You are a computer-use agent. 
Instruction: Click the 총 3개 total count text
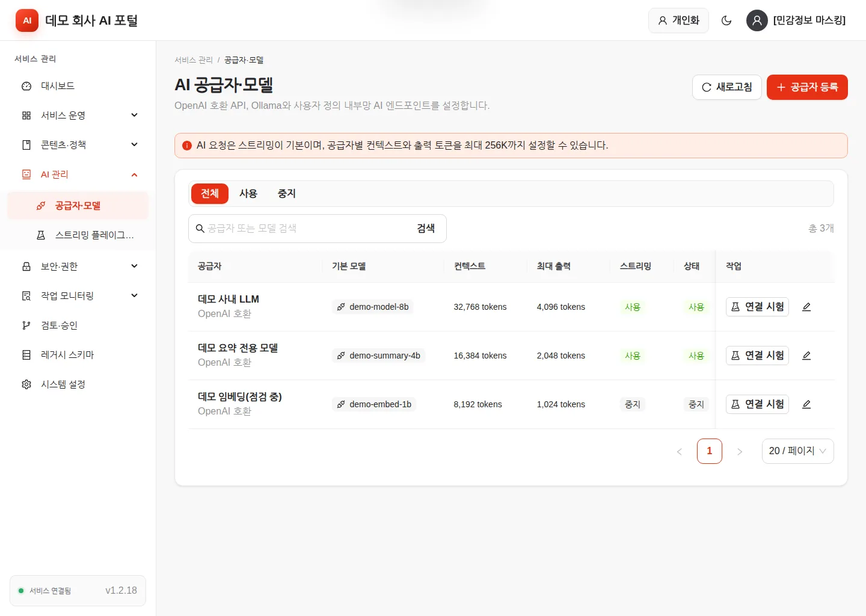point(821,229)
